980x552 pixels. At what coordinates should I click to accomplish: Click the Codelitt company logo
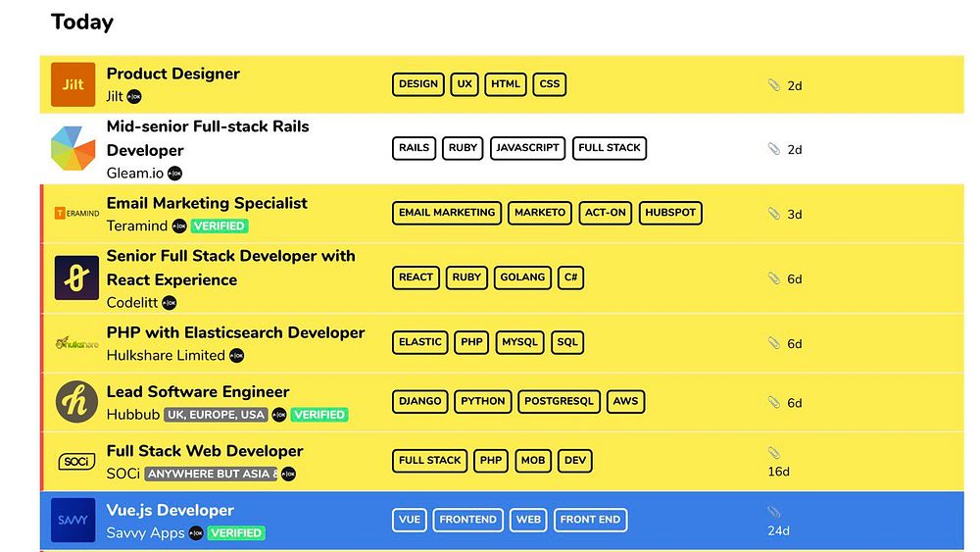tap(76, 278)
